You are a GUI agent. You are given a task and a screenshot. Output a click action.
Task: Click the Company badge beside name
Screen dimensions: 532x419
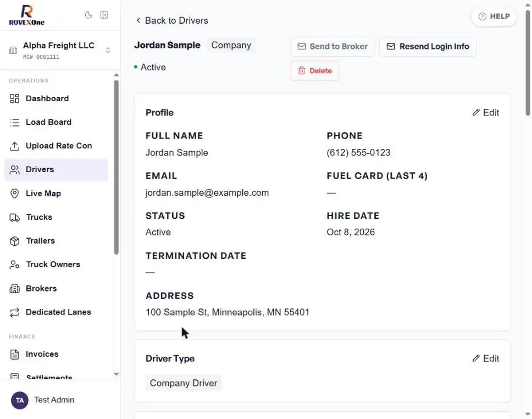(231, 45)
